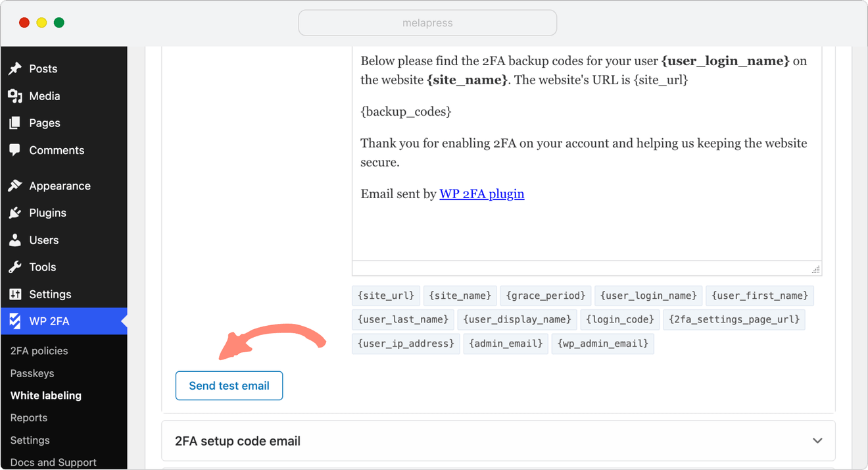The image size is (868, 470).
Task: Insert the {user_display_name} tag
Action: (518, 319)
